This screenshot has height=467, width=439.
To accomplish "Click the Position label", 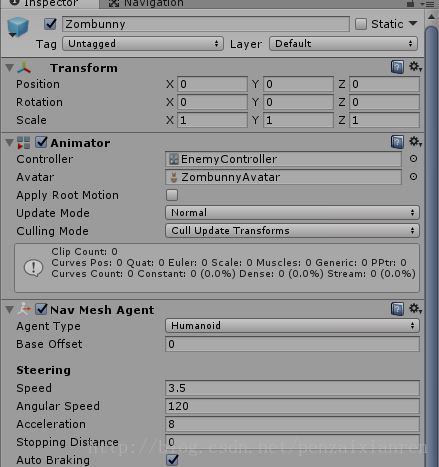I will [38, 84].
